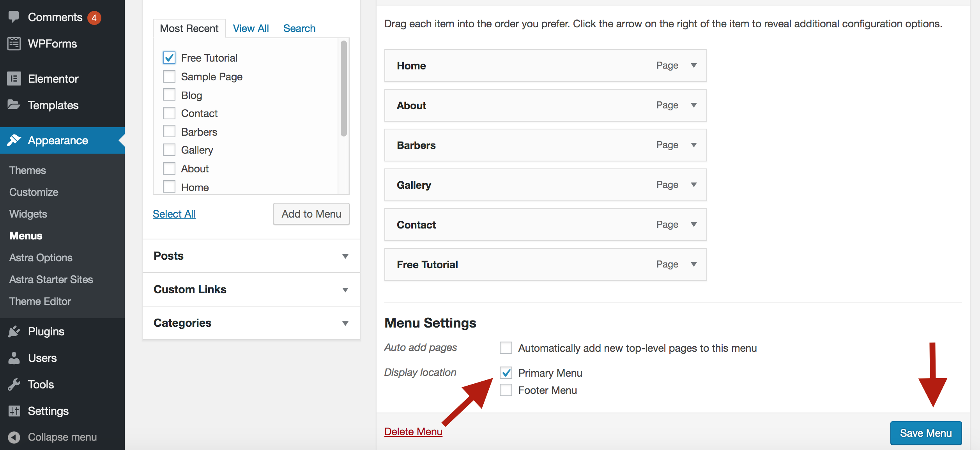Enable the Footer Menu display location
The height and width of the screenshot is (450, 980).
506,390
